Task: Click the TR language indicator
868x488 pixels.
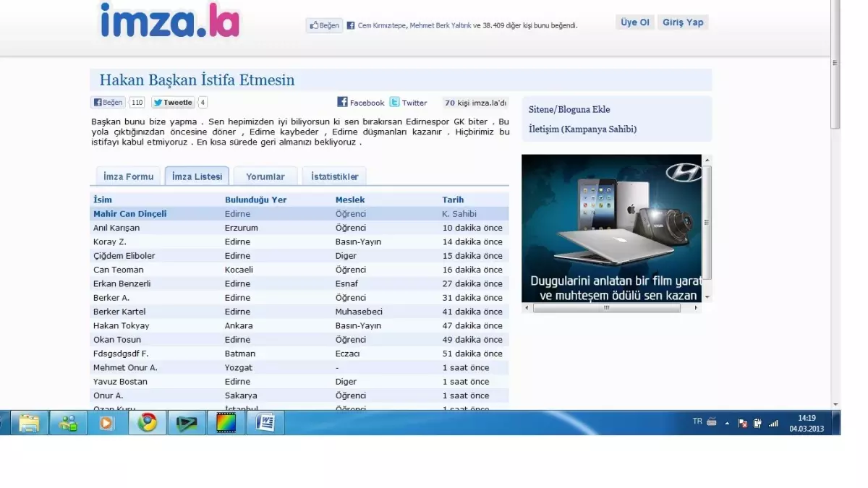Action: (x=697, y=421)
